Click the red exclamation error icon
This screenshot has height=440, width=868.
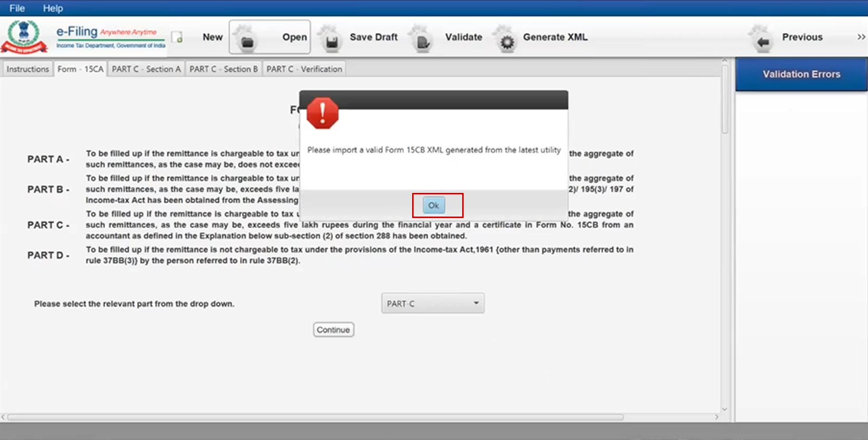coord(323,113)
